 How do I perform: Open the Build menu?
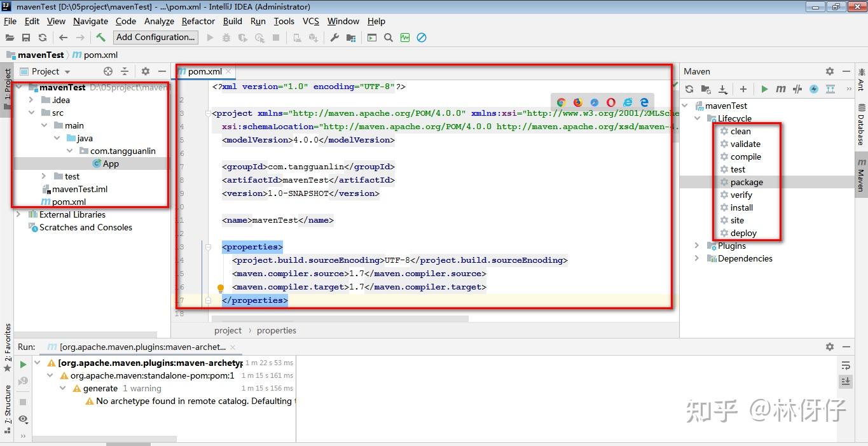click(232, 21)
